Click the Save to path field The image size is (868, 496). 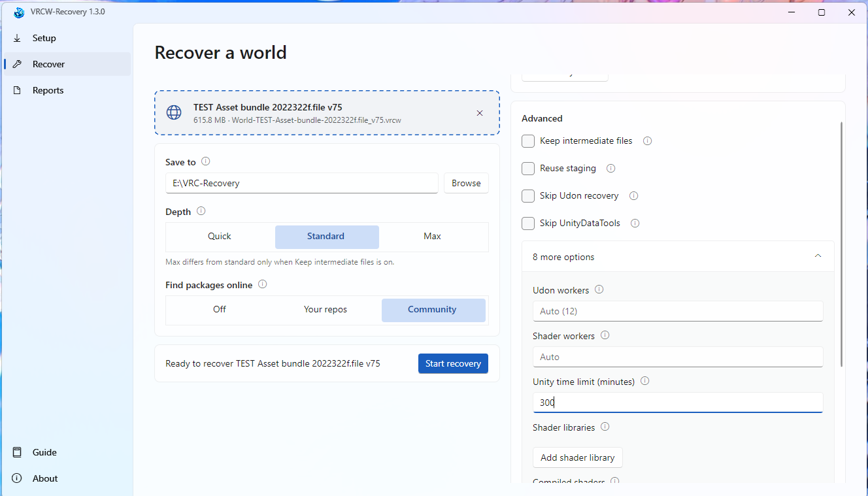(x=302, y=183)
